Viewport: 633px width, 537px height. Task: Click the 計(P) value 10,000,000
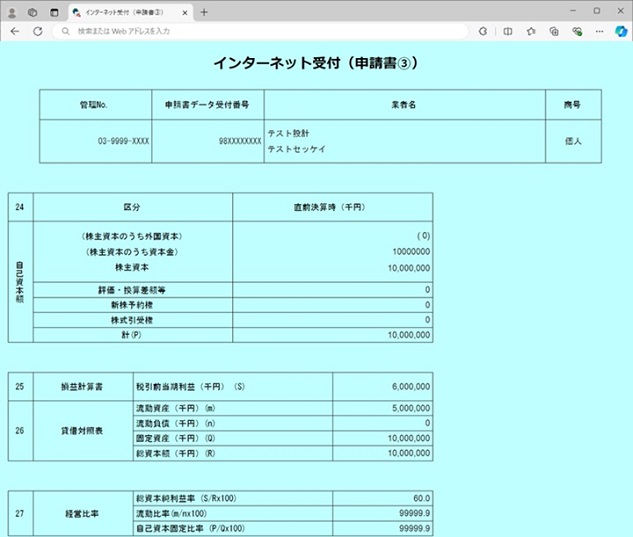point(409,335)
